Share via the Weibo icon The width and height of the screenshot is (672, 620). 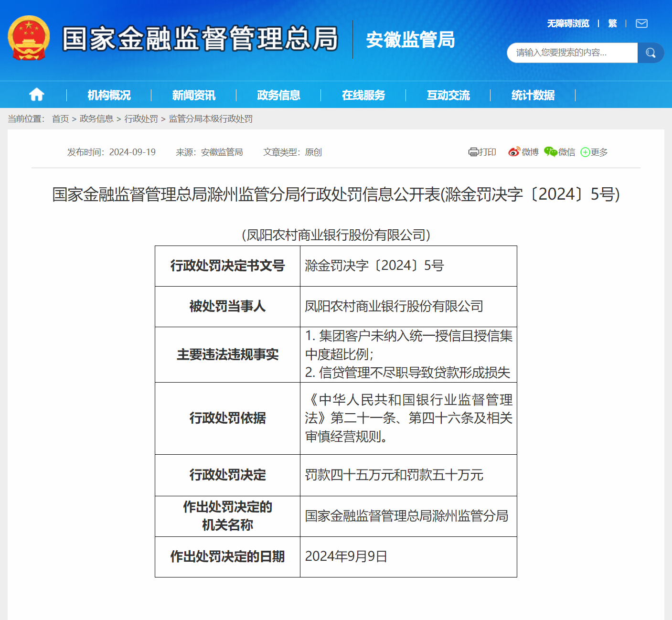(x=514, y=152)
